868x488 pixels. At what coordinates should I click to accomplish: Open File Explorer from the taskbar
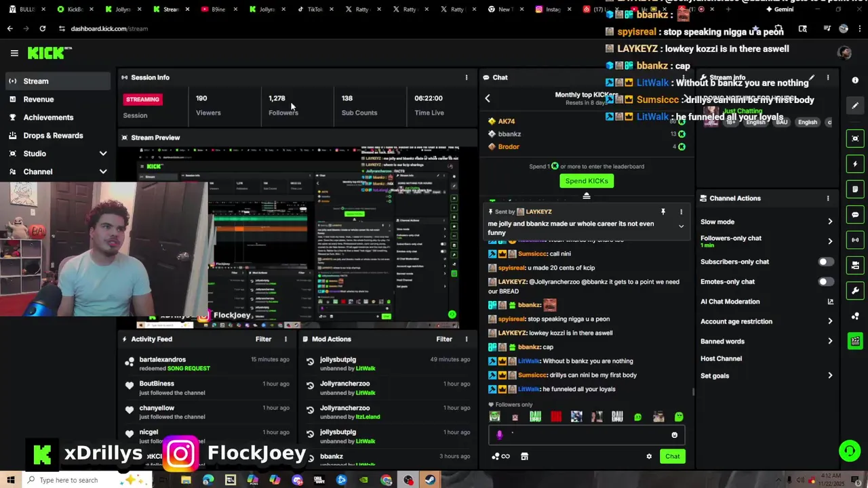[186, 480]
